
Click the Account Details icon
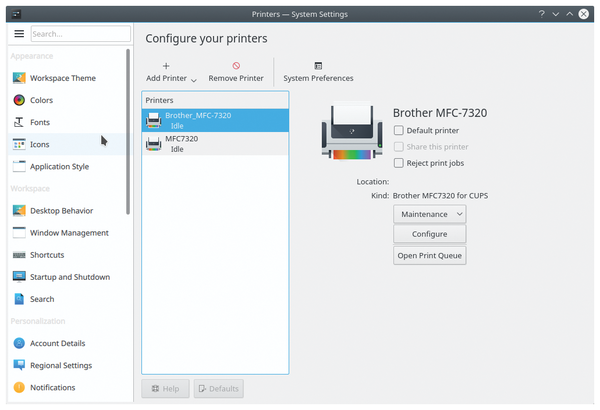coord(19,343)
